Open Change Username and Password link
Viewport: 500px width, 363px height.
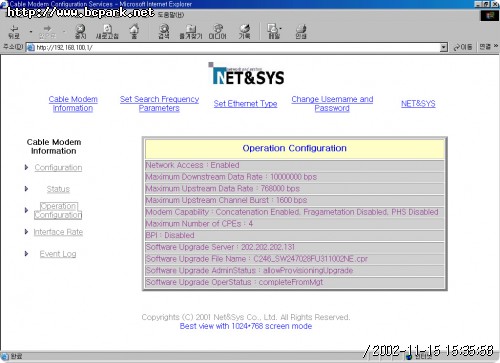click(332, 104)
